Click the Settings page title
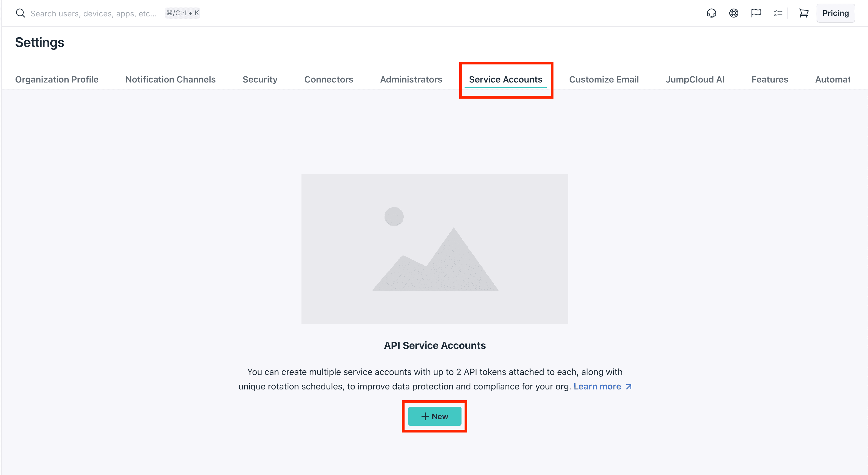Viewport: 868px width, 475px height. [x=39, y=42]
